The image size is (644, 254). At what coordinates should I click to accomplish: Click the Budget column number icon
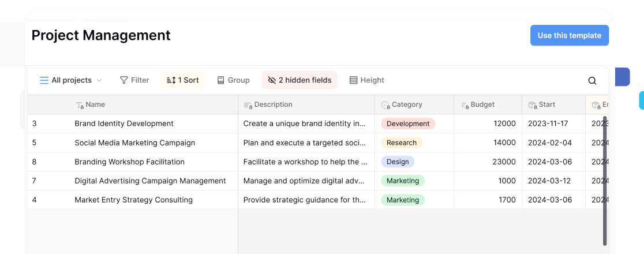click(x=465, y=105)
